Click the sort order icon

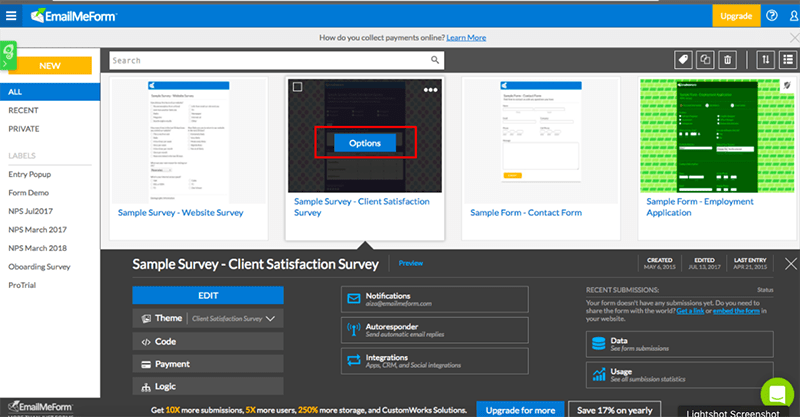pos(765,60)
